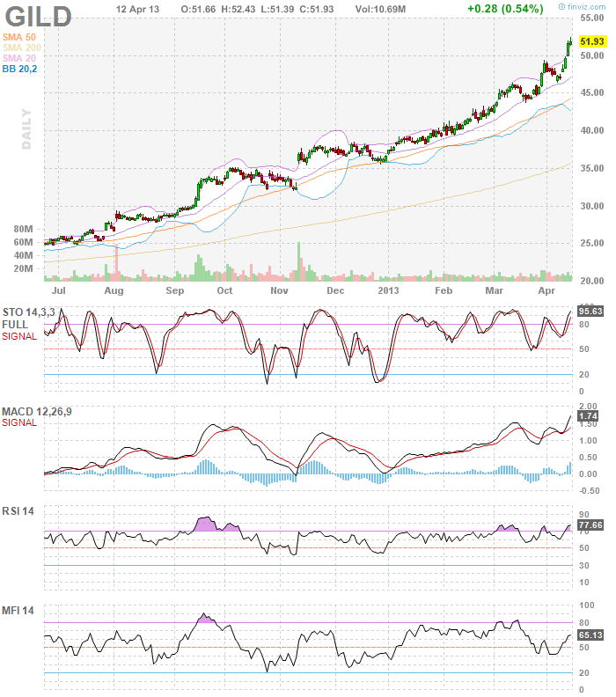Click the Nov marker on time axis
Image resolution: width=616 pixels, height=697 pixels.
[279, 290]
